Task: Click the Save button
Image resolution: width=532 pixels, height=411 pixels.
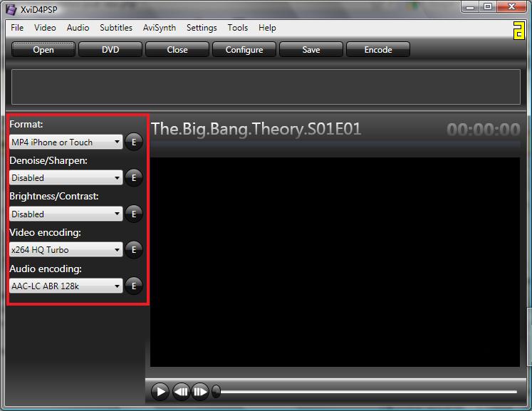Action: tap(311, 50)
